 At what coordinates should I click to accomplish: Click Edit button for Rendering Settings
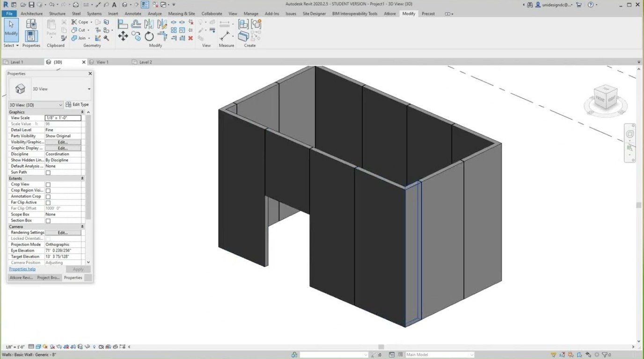pos(63,233)
